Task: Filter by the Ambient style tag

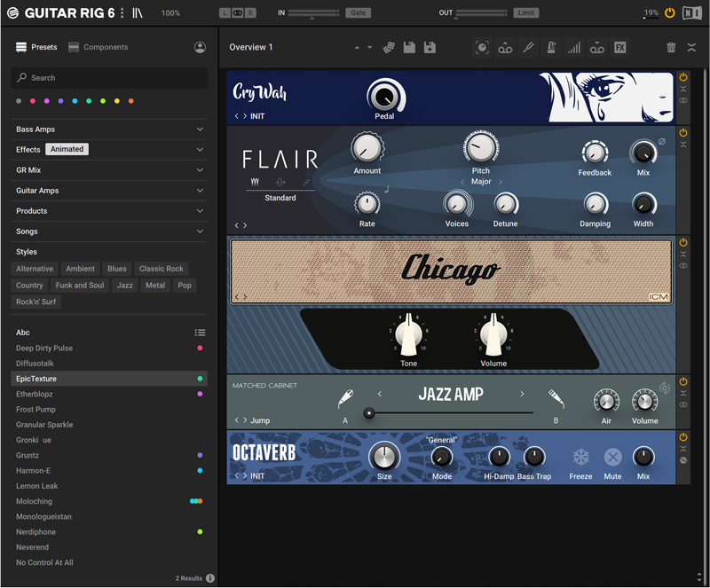Action: [x=80, y=269]
